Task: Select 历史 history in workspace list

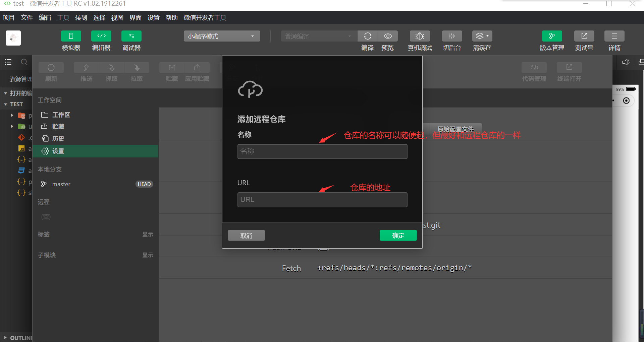Action: [96, 139]
